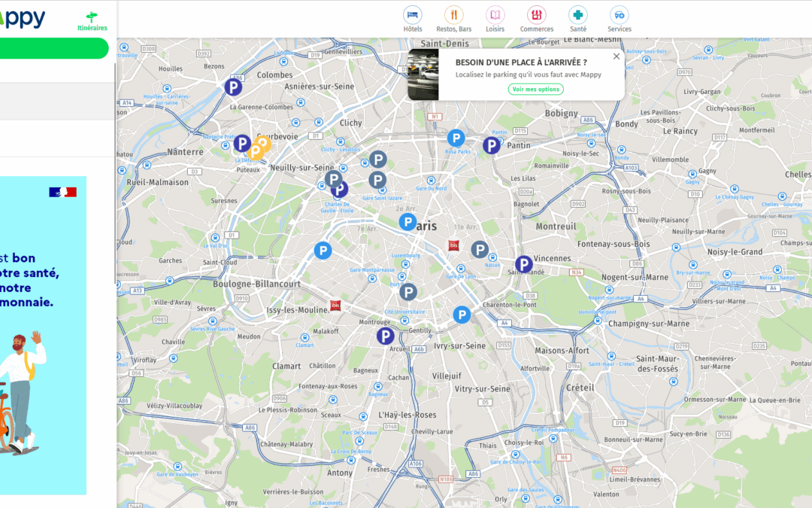Screen dimensions: 812x508
Task: Select the parking marker near Charenton-le-Pont
Action: pos(462,315)
